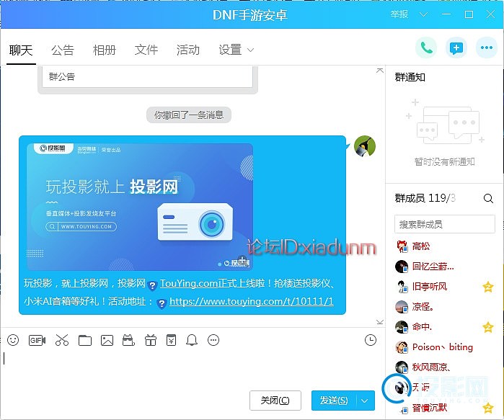Open the red packet yuan icon

(x=171, y=340)
